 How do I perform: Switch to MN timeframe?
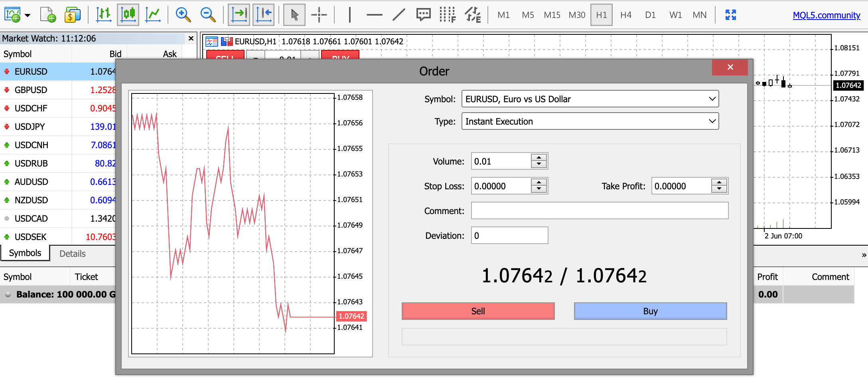[x=700, y=15]
